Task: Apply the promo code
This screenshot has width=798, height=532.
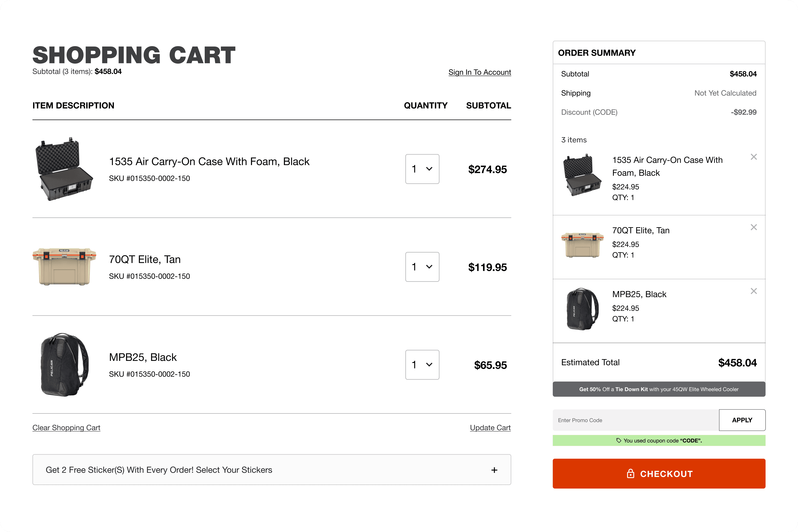Action: (742, 420)
